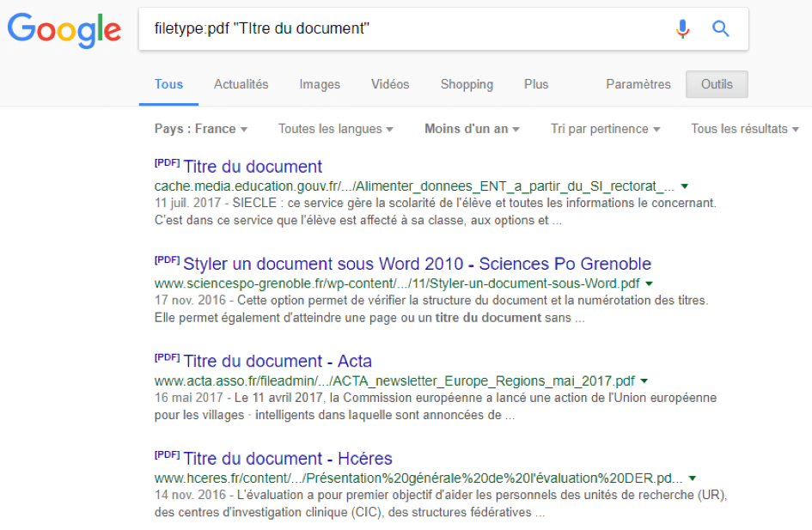
Task: Expand the arrow beside sciencespo-grenoble.fr URL
Action: (650, 283)
